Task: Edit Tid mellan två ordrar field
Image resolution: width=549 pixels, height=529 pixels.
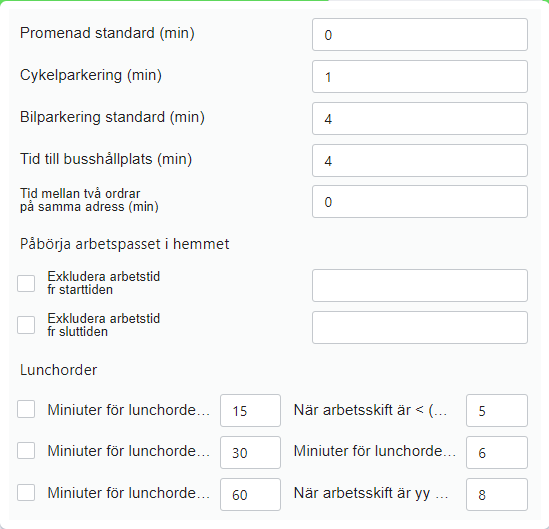Action: tap(420, 202)
